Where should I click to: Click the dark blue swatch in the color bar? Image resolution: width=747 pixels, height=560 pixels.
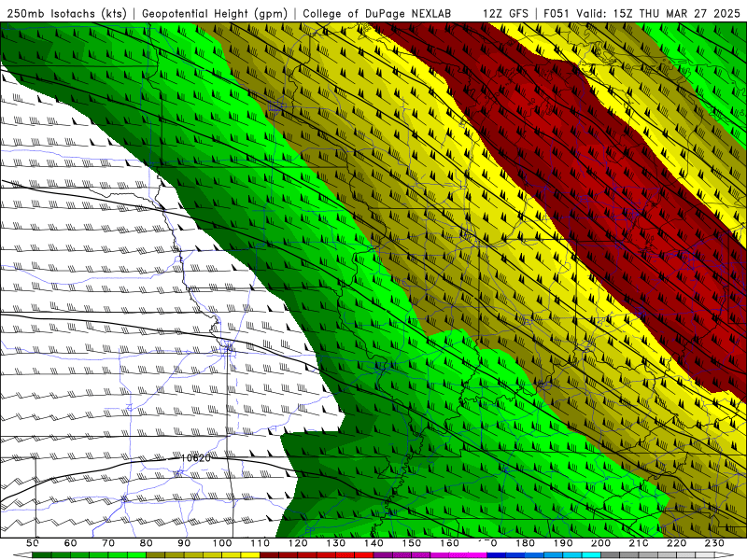496,555
